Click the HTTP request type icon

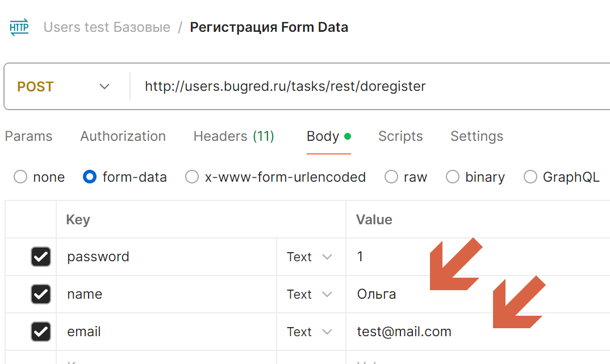(19, 27)
